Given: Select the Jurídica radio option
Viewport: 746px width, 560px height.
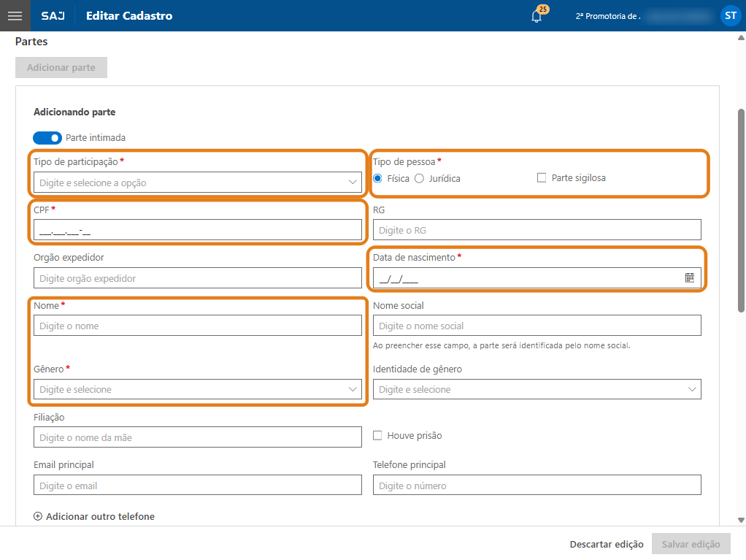Looking at the screenshot, I should [419, 178].
